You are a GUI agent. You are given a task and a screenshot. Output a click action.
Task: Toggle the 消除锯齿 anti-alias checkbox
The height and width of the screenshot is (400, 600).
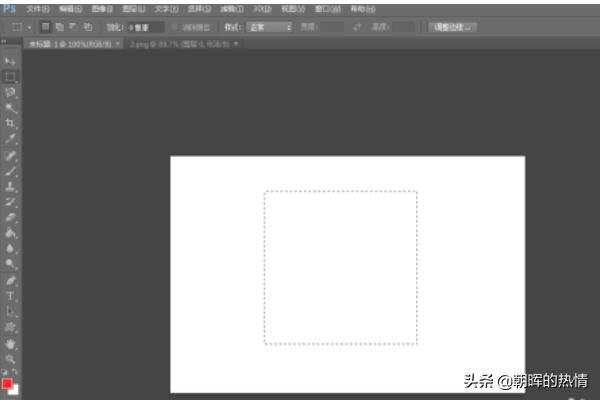point(174,27)
